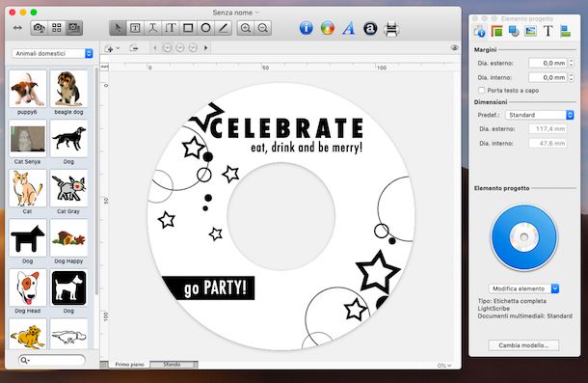
Task: Select the 'puppy6' clipart thumbnail
Action: point(27,89)
